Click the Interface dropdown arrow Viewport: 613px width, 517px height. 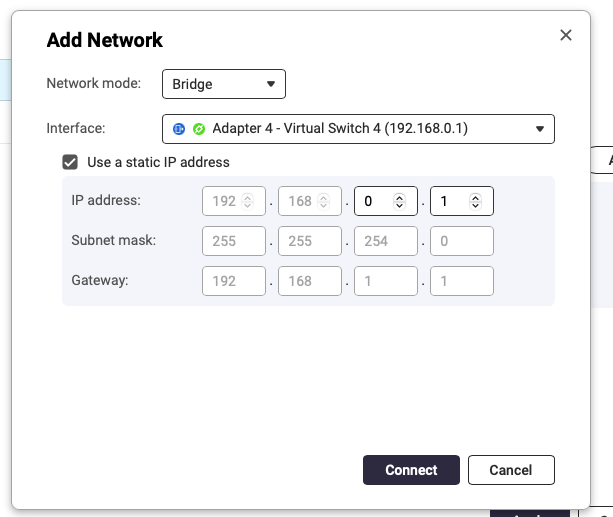(x=540, y=129)
